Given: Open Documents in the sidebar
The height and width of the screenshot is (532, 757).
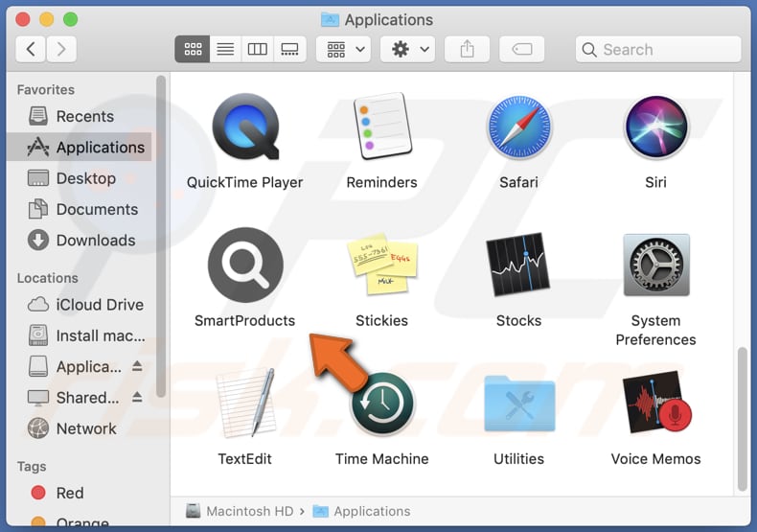Looking at the screenshot, I should [x=80, y=210].
